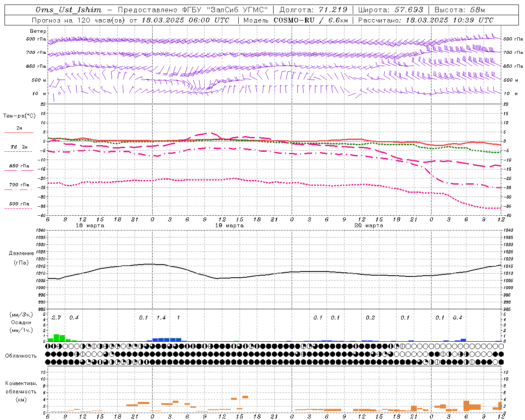Image resolution: width=525 pixels, height=420 pixels.
Task: Click the (мм/3ч.) precipitation unit label
Action: click(21, 315)
